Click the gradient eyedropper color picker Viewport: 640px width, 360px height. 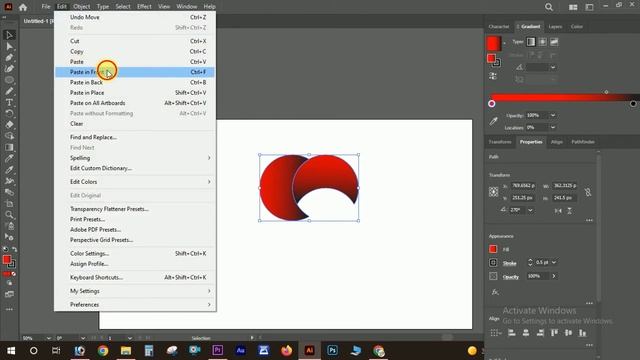pyautogui.click(x=493, y=121)
